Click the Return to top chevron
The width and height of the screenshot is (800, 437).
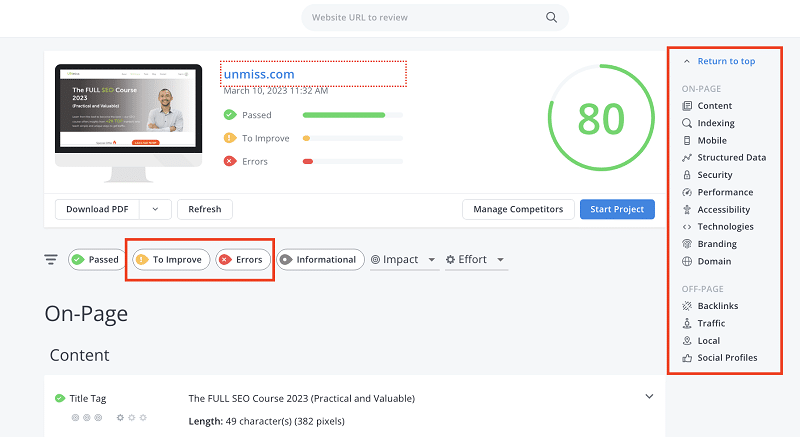(687, 61)
